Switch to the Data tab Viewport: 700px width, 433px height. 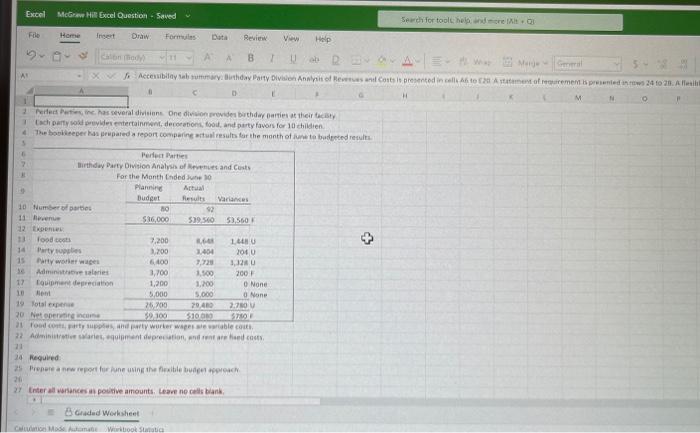[219, 37]
